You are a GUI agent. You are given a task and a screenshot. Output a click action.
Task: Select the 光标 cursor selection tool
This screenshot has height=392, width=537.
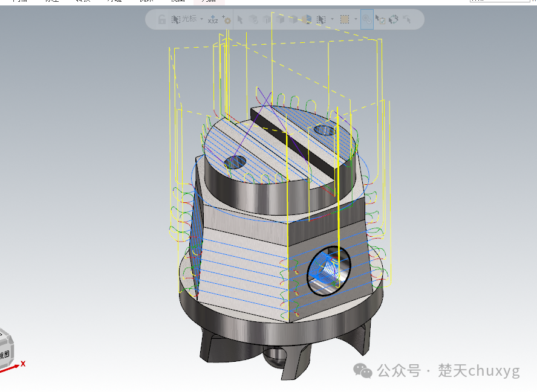click(184, 19)
